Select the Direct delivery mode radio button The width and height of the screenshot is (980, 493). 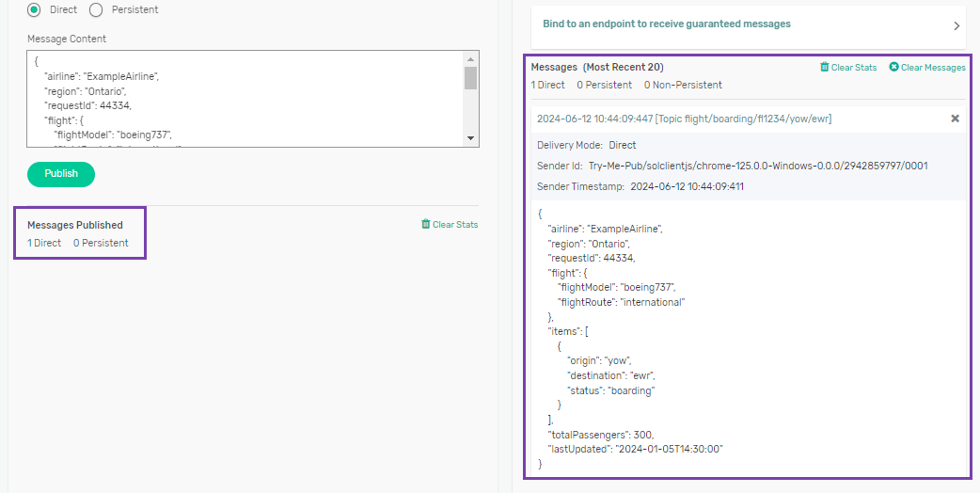[35, 9]
